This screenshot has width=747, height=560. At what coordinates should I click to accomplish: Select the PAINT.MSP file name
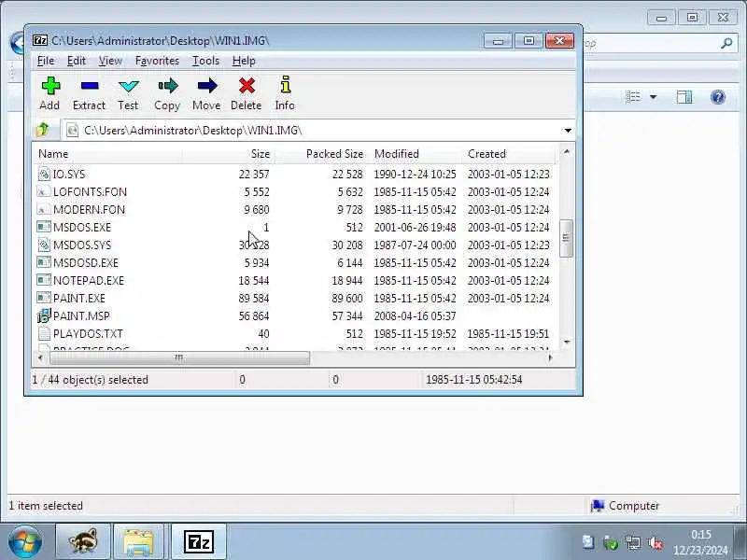(x=81, y=316)
